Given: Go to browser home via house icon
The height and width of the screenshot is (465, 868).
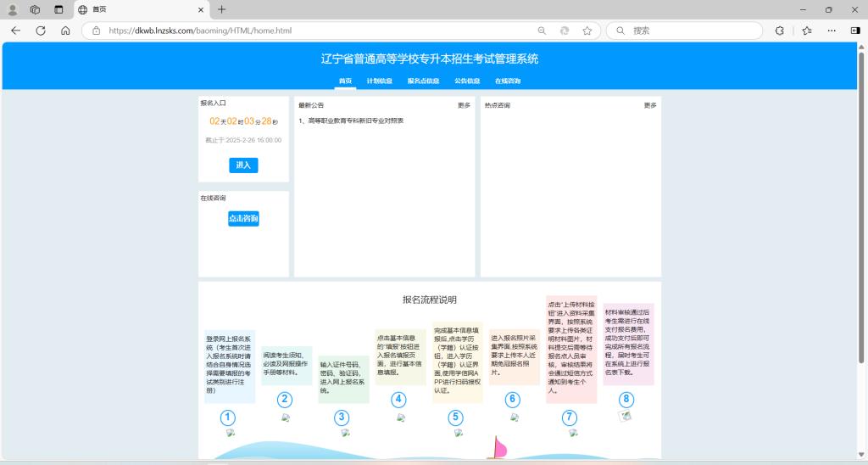Looking at the screenshot, I should [65, 31].
